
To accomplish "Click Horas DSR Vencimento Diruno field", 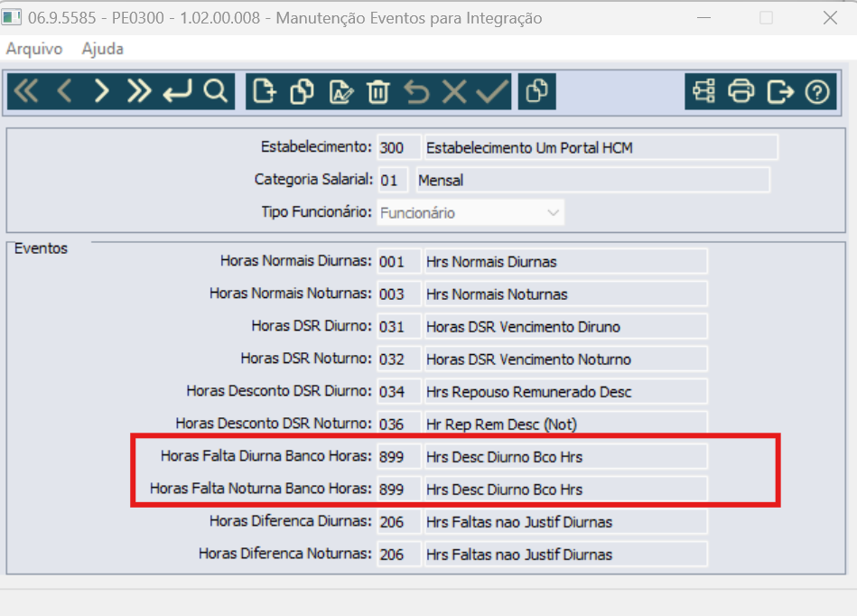I will 566,327.
